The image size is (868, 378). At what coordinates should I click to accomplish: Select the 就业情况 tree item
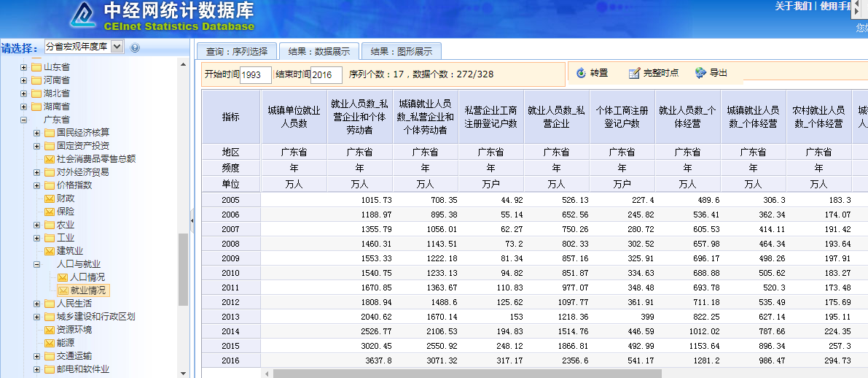point(83,290)
